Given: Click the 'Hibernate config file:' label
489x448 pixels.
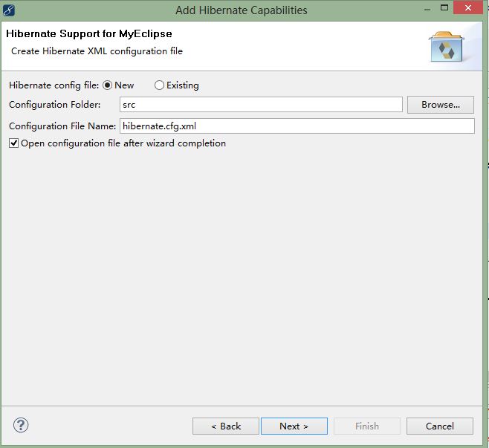Looking at the screenshot, I should tap(54, 85).
